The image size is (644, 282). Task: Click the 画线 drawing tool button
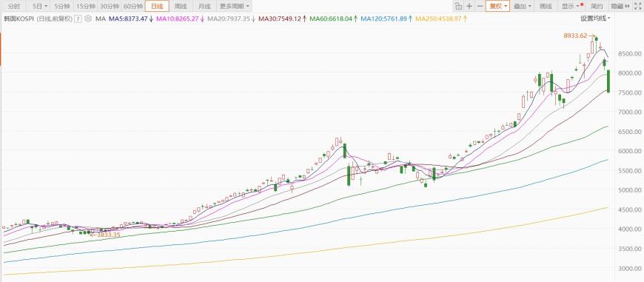coord(546,6)
